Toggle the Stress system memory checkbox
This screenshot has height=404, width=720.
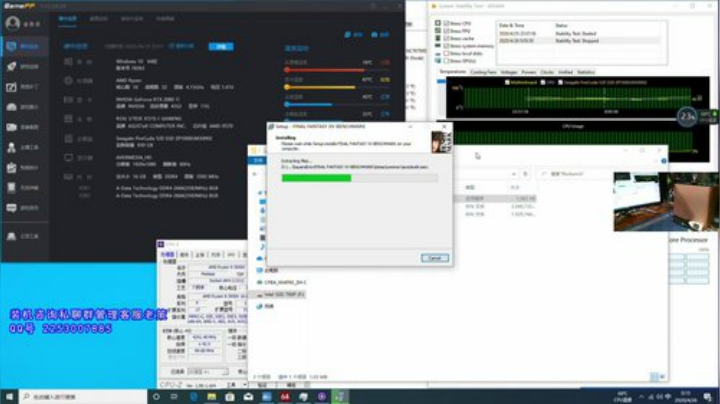446,46
